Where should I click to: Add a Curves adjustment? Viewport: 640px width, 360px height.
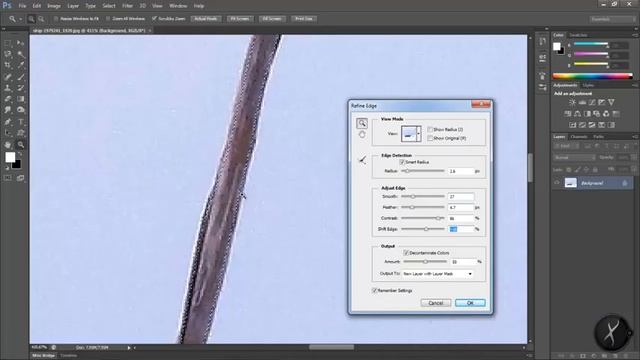point(592,102)
